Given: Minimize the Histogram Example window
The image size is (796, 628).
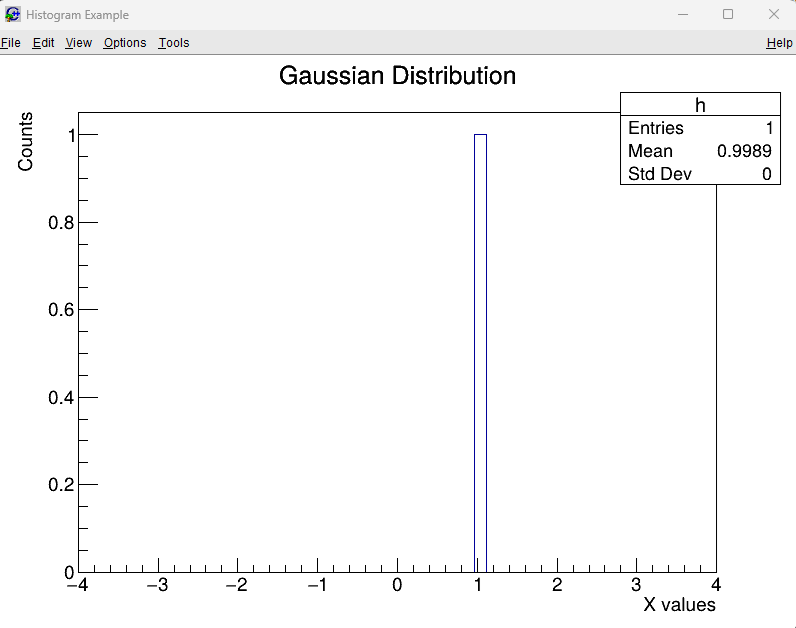Looking at the screenshot, I should [x=683, y=14].
